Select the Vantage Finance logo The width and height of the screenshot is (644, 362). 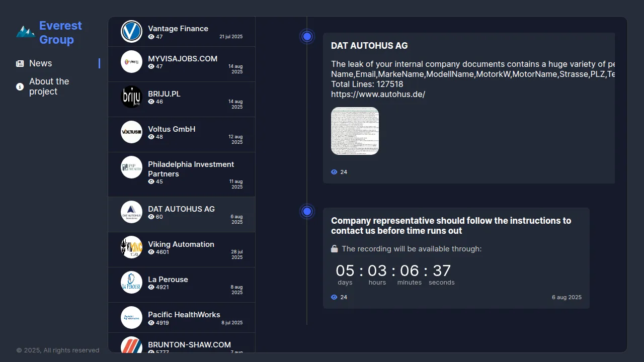click(x=131, y=32)
